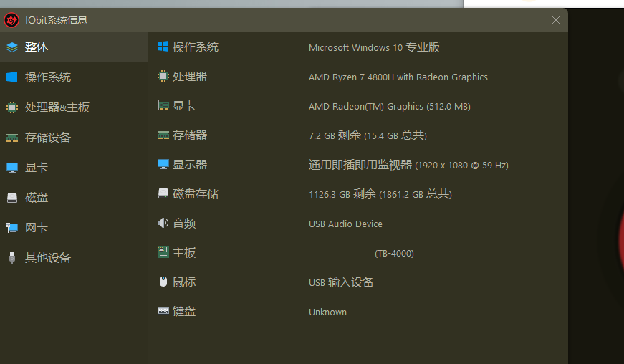624x364 pixels.
Task: Click "(TB-4000)" motherboard value
Action: pyautogui.click(x=394, y=254)
